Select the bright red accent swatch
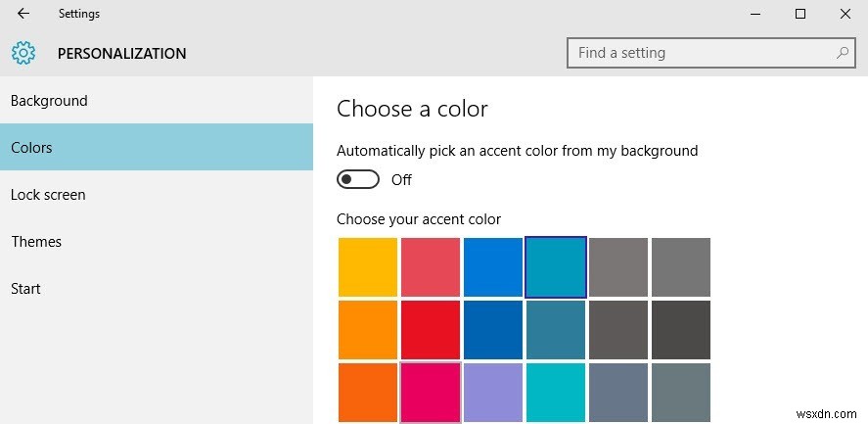 tap(431, 330)
